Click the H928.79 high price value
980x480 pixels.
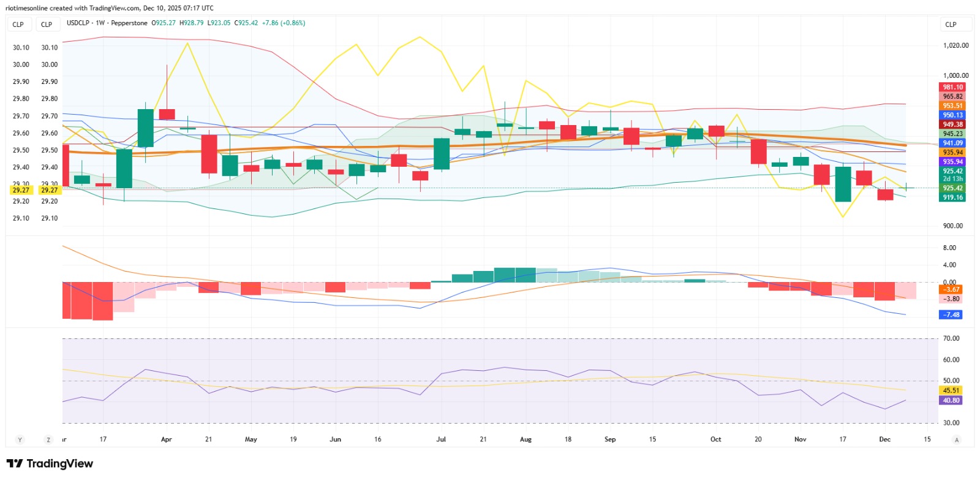click(191, 23)
